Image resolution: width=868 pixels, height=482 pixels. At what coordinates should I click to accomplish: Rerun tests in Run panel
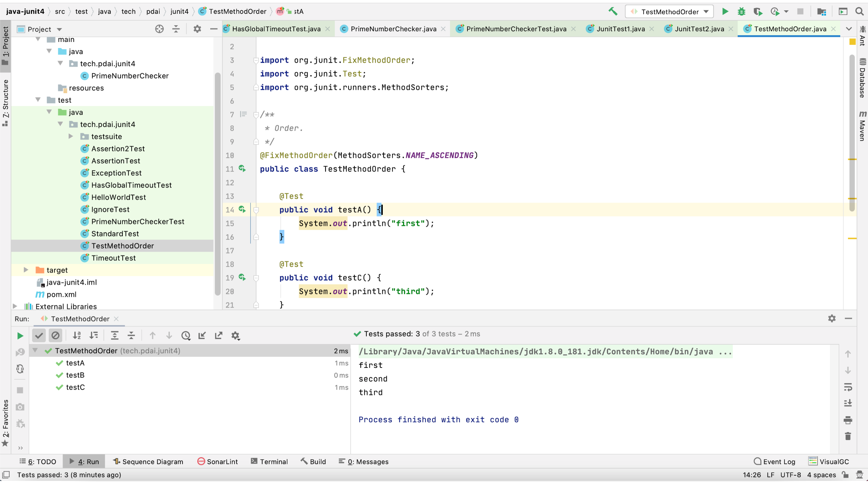(x=20, y=336)
